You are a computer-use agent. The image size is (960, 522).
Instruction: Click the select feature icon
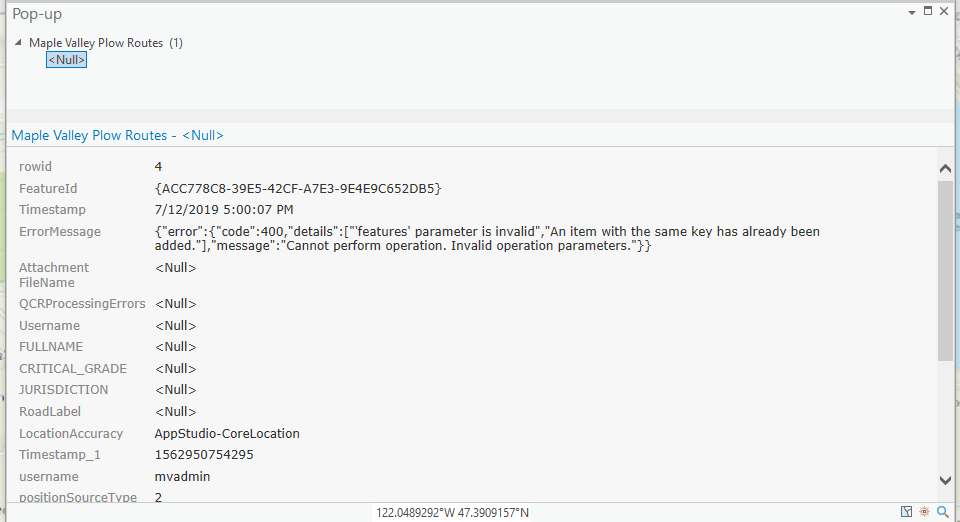[x=906, y=512]
